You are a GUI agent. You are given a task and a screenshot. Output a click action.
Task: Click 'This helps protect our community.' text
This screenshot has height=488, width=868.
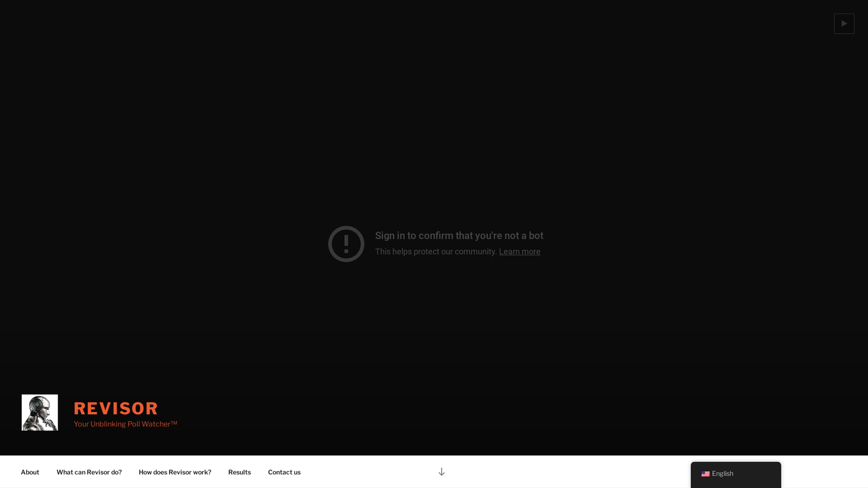pyautogui.click(x=436, y=252)
